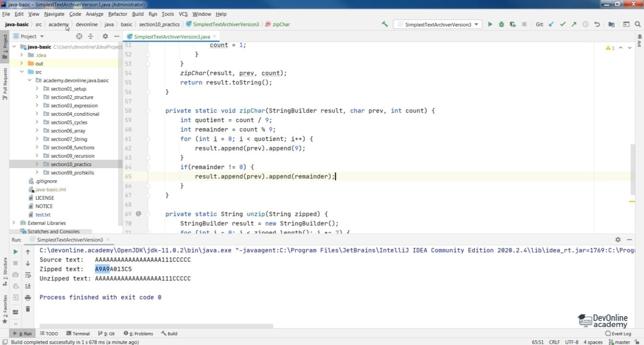Close the SimplestTextArchiverVersion3 Run tab

click(x=108, y=240)
